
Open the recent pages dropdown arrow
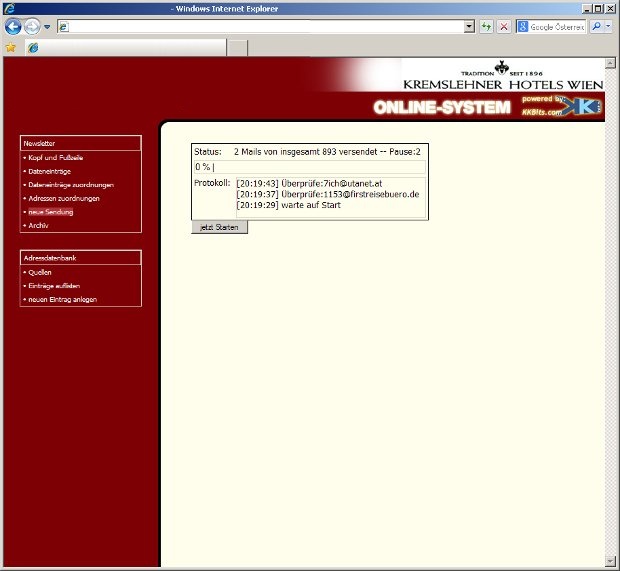click(x=47, y=27)
